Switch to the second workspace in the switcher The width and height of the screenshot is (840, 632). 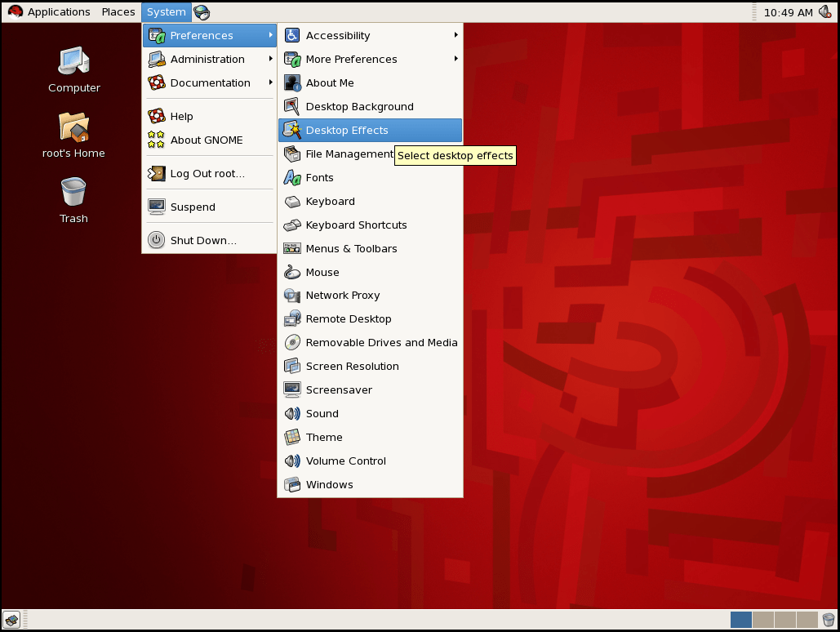click(765, 619)
